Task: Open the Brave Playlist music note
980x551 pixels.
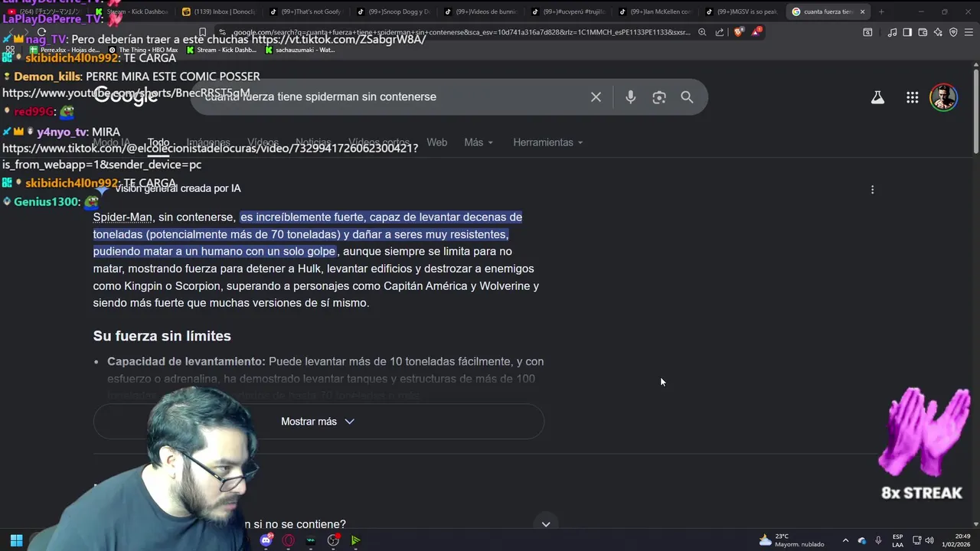Action: click(893, 32)
